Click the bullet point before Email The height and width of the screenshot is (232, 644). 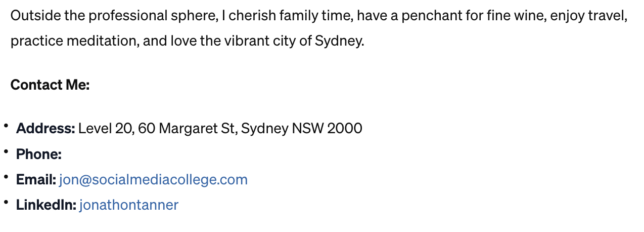6,177
